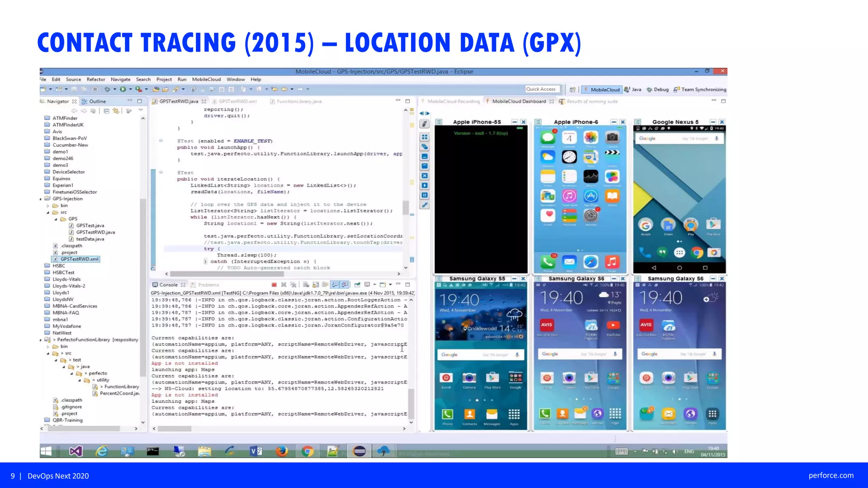The image size is (868, 488).
Task: Collapse the iterateLocation method fold marker
Action: (161, 172)
